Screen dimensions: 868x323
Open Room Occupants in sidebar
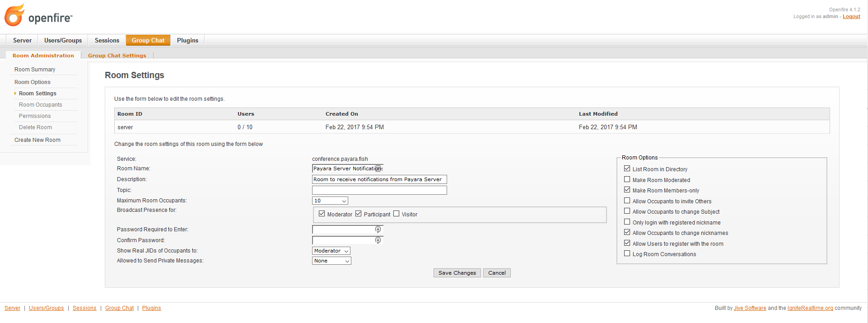click(x=41, y=105)
